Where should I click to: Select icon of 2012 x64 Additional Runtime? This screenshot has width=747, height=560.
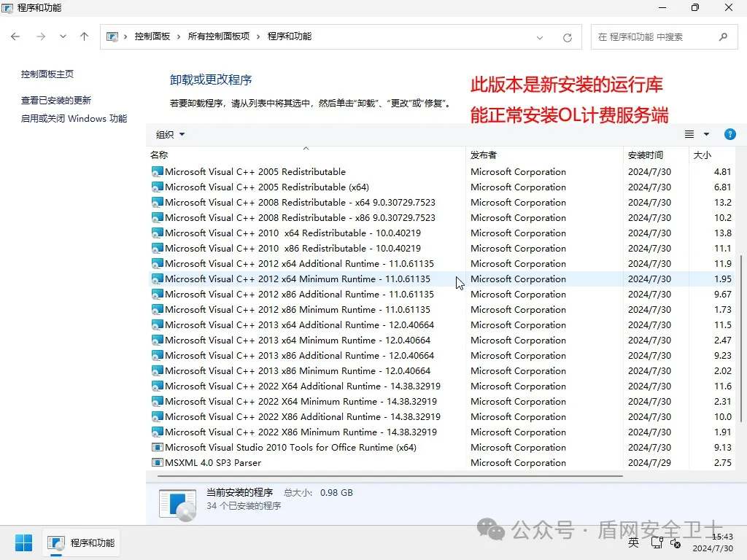[158, 263]
